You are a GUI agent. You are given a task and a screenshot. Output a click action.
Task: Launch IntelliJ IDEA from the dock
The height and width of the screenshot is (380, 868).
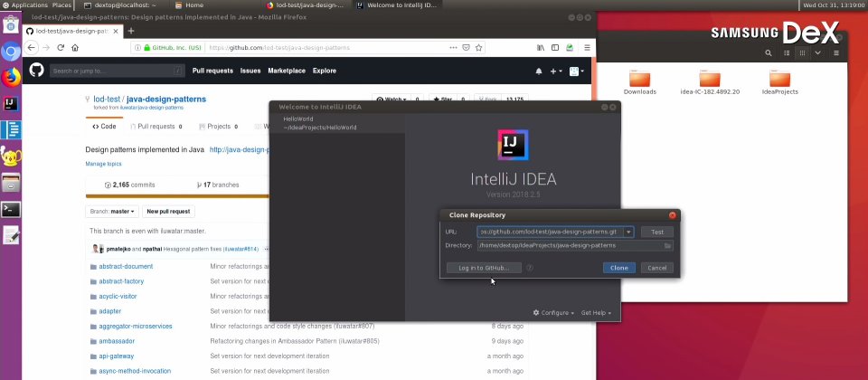(x=11, y=103)
